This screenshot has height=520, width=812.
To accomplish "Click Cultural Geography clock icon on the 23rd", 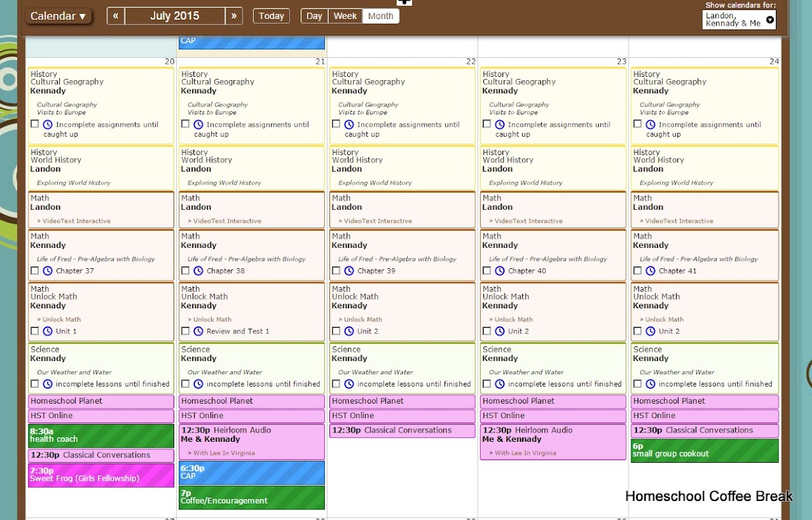I will pos(500,124).
